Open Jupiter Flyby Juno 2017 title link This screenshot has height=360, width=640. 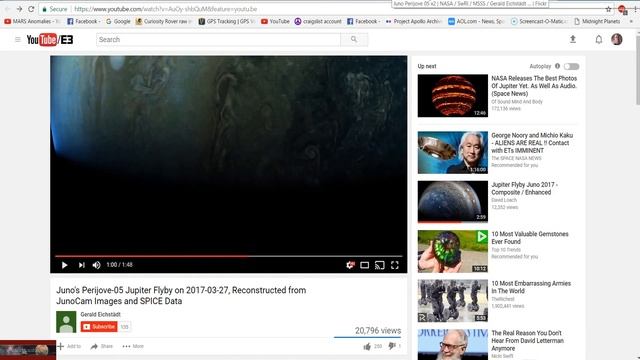tap(524, 188)
